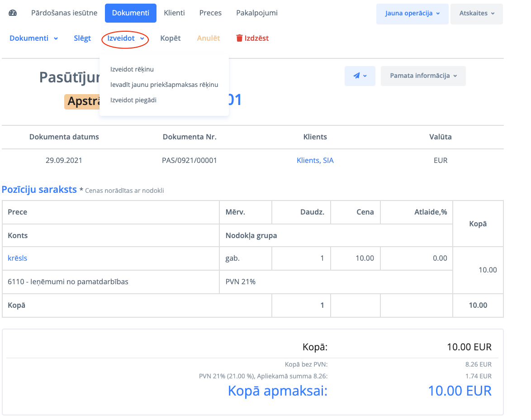Collapse the Izveidot dropdown

click(x=126, y=38)
